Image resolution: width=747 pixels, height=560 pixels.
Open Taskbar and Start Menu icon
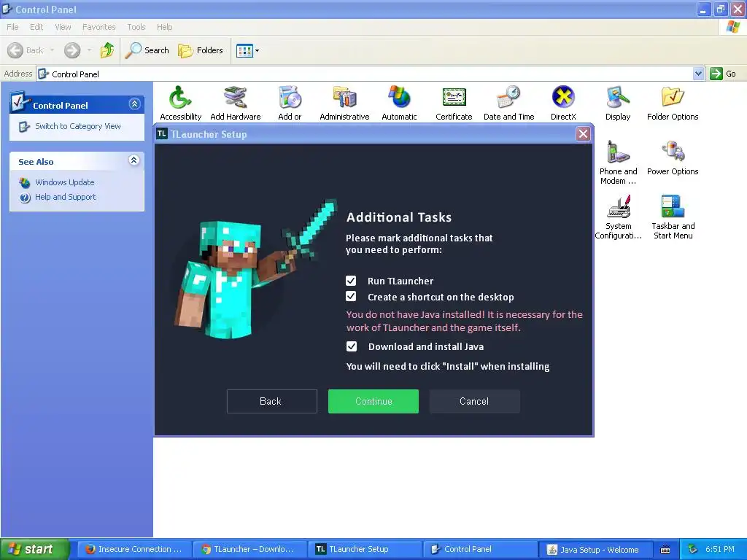[x=673, y=217]
